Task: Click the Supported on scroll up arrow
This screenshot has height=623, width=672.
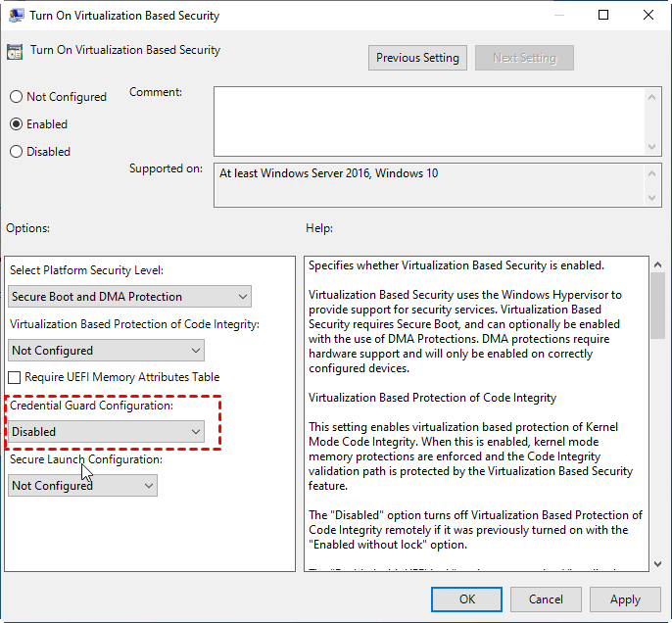Action: [651, 173]
